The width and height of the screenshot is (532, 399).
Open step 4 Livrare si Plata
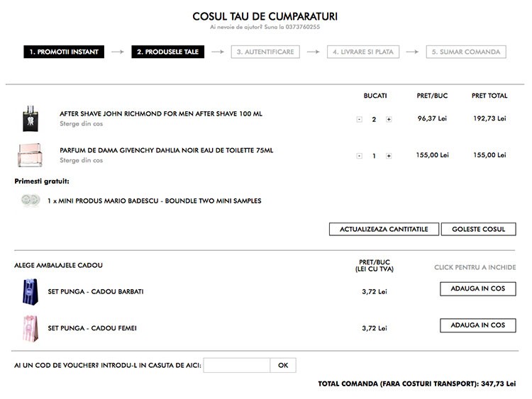[363, 52]
